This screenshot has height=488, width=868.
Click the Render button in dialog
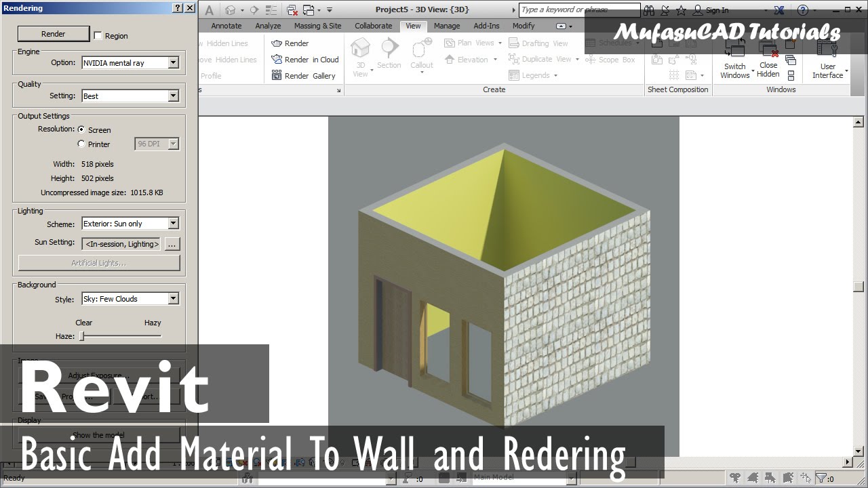point(54,34)
